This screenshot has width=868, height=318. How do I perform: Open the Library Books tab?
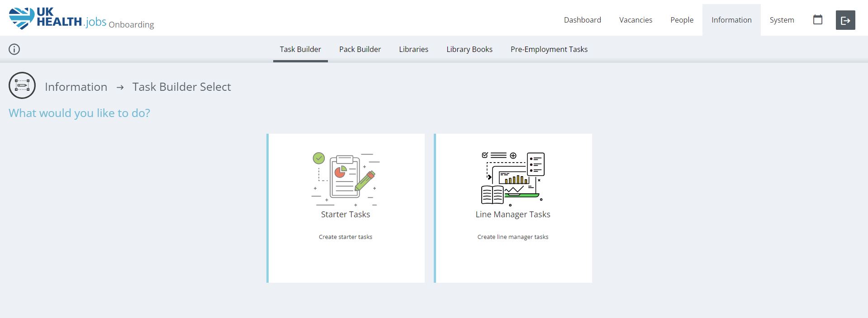click(x=469, y=49)
